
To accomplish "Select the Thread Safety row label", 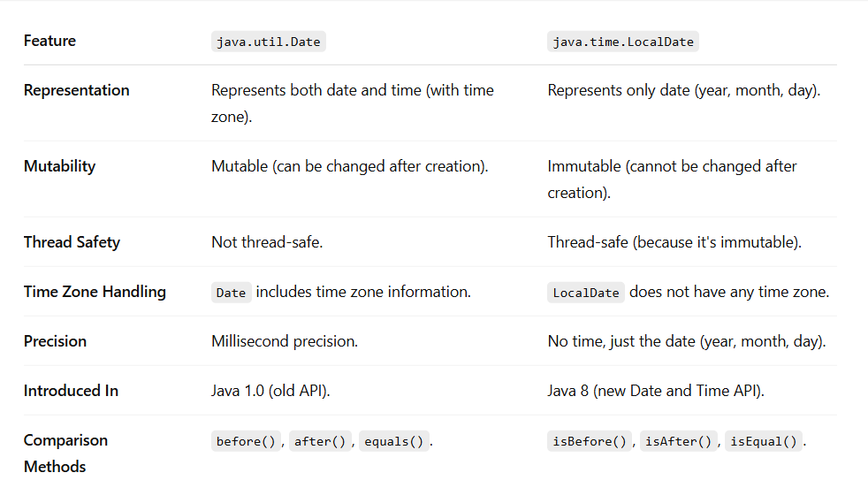I will (x=72, y=242).
